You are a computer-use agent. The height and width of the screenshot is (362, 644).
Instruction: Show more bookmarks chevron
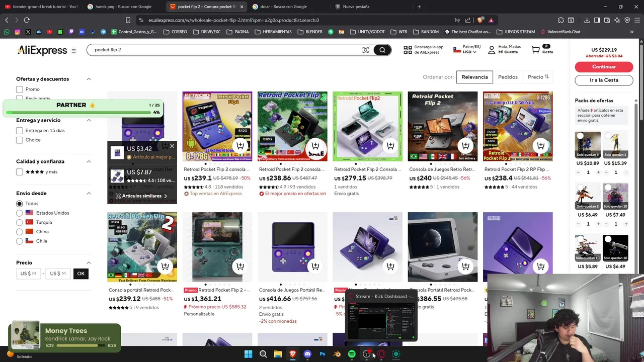click(x=631, y=32)
